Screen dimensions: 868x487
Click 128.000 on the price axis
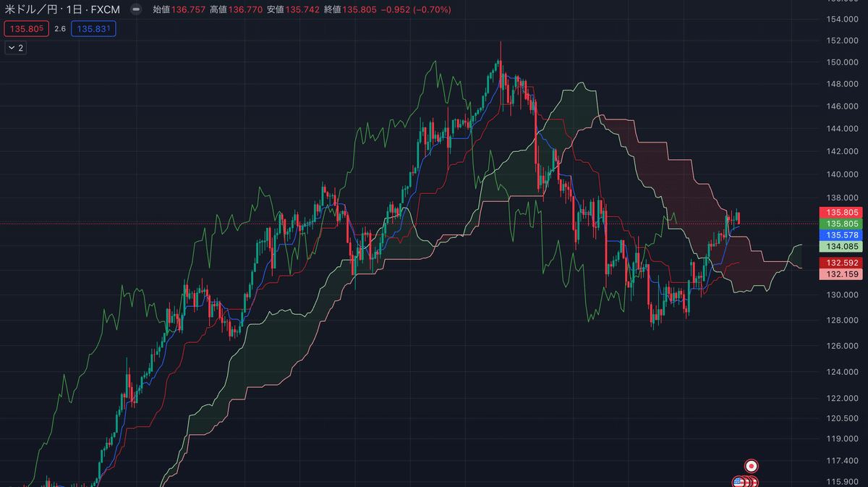(x=843, y=321)
